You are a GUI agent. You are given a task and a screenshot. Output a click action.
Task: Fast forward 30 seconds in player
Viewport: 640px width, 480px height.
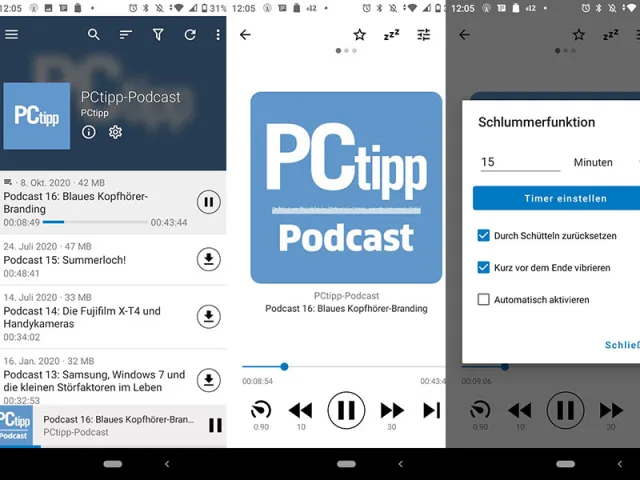point(392,415)
